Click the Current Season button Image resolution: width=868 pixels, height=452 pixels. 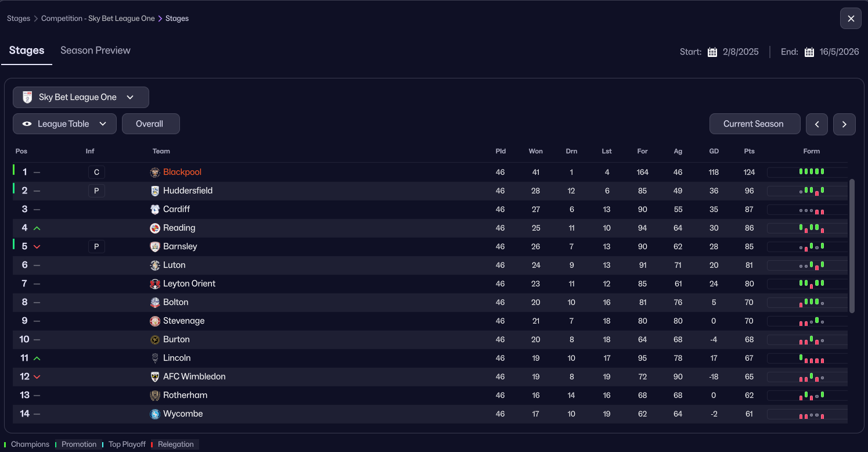coord(753,124)
